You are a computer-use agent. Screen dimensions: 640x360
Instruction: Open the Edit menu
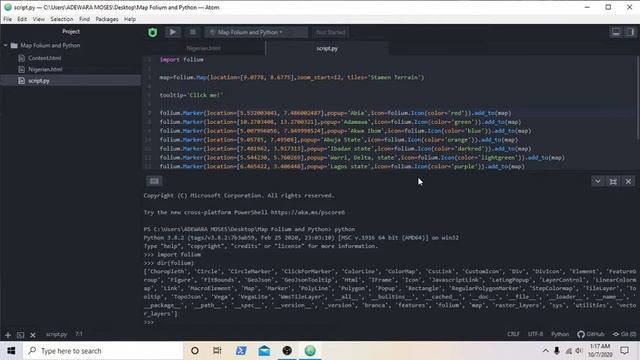[x=22, y=19]
